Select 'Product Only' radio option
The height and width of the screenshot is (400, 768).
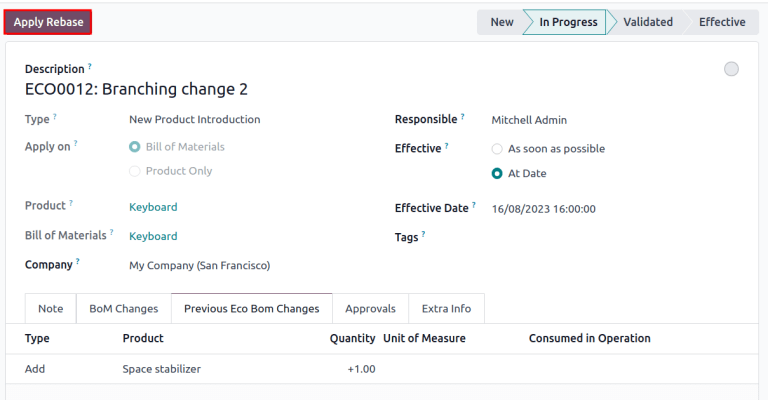coord(135,171)
